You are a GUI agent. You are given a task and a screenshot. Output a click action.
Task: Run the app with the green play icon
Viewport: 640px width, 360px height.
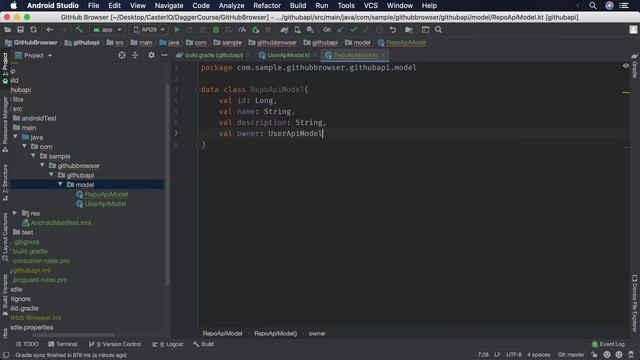(177, 30)
